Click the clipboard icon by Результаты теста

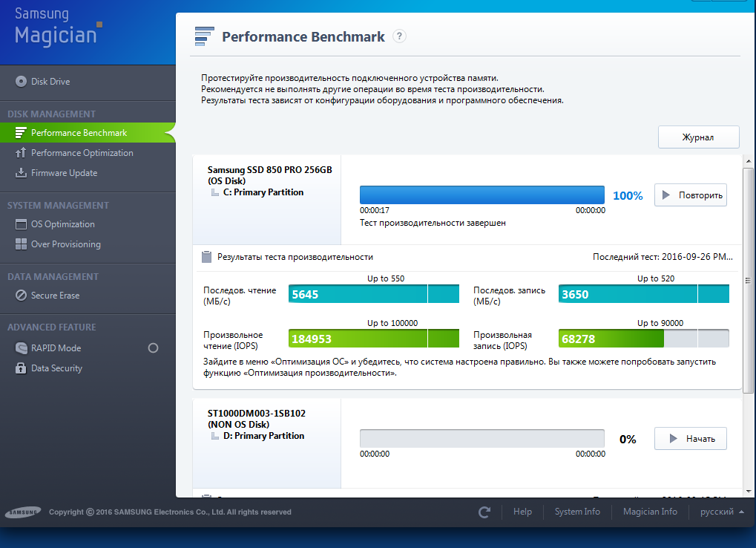point(206,257)
